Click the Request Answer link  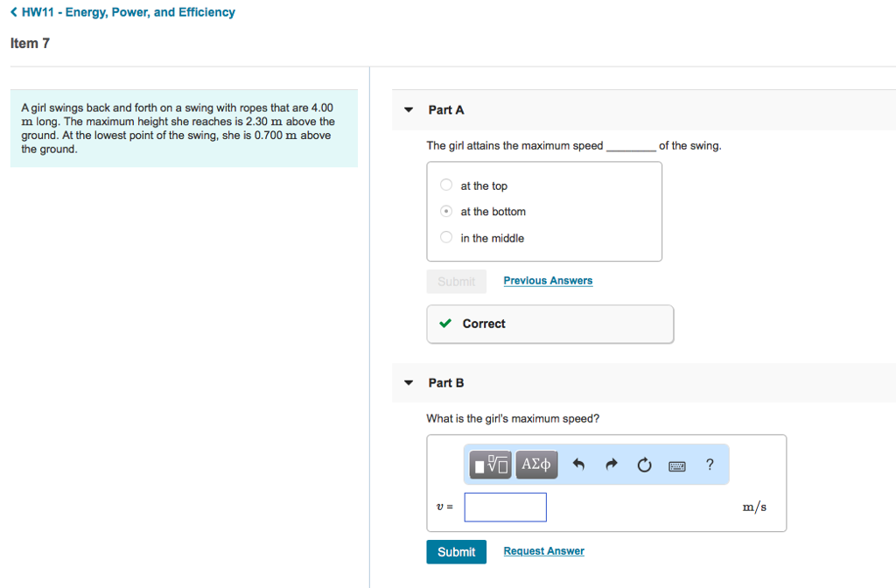(x=543, y=550)
